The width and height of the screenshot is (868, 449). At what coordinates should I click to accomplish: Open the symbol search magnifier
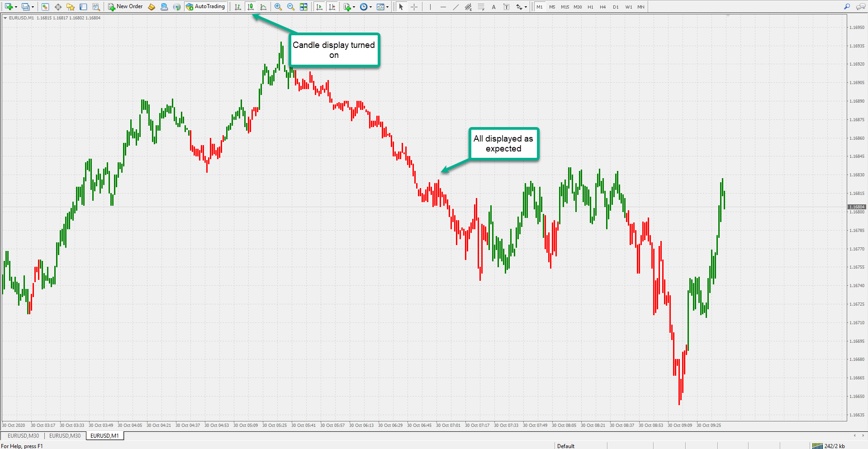(x=846, y=6)
